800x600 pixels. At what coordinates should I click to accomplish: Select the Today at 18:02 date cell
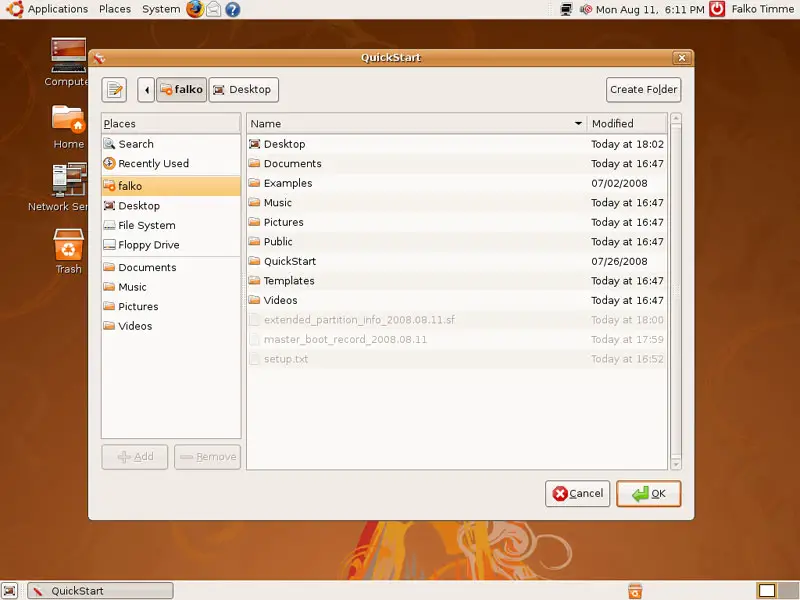click(627, 144)
